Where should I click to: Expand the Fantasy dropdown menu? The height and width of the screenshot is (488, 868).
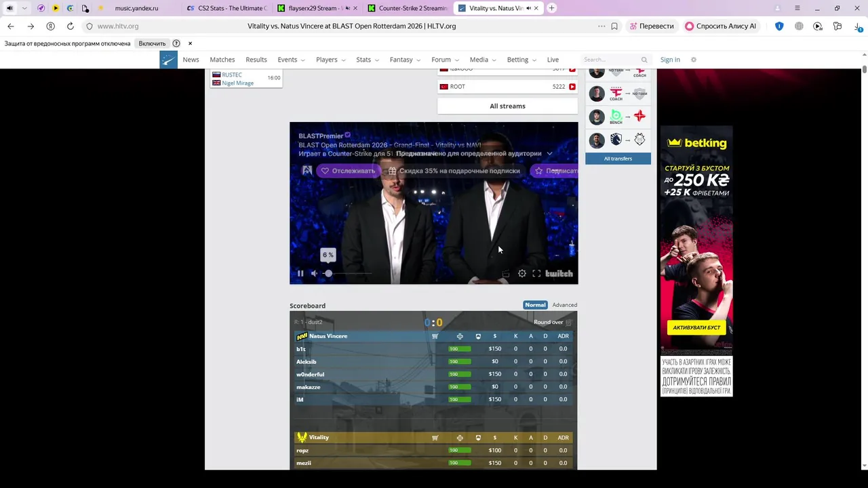pyautogui.click(x=405, y=60)
